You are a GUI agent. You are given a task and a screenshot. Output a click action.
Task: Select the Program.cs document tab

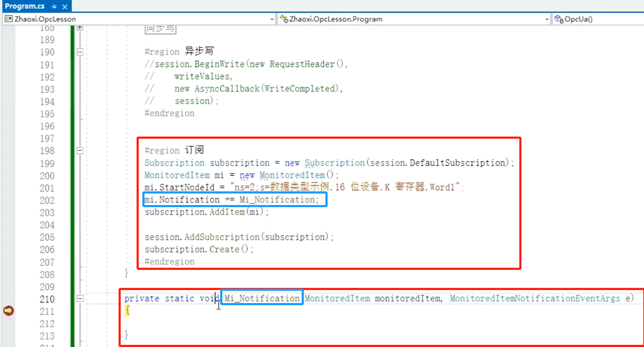25,6
